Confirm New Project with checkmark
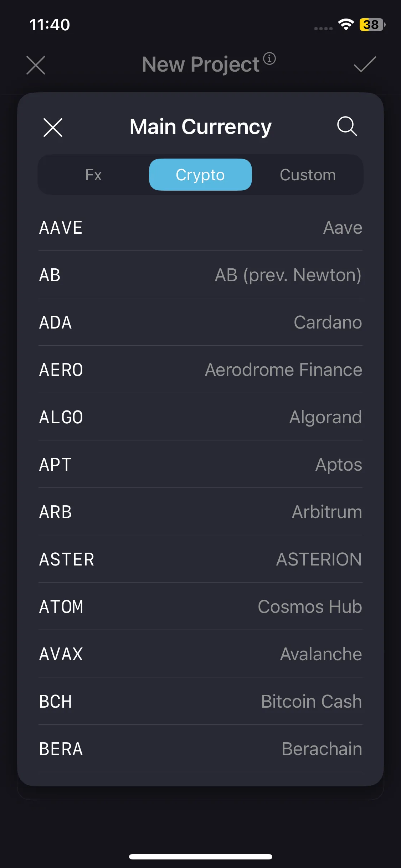Image resolution: width=401 pixels, height=868 pixels. point(365,64)
